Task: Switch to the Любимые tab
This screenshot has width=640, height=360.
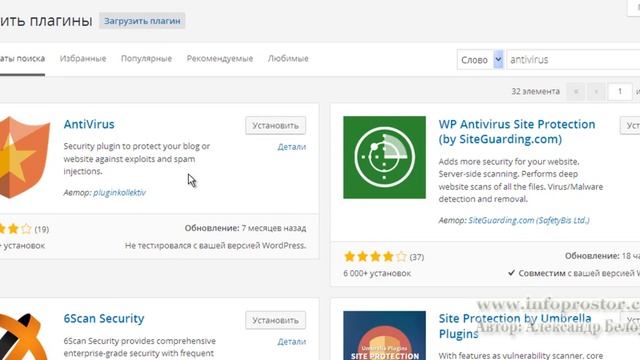Action: [x=288, y=58]
